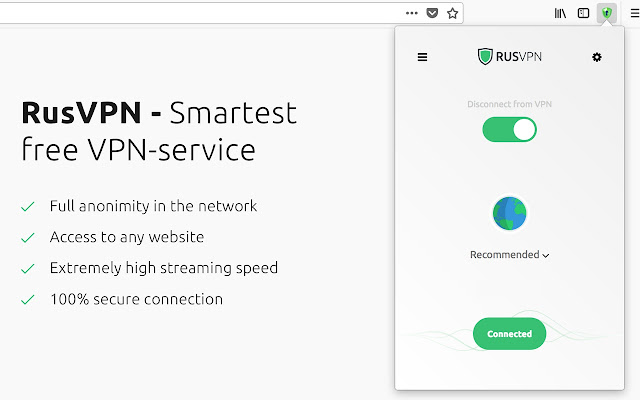The image size is (640, 400).
Task: Click 'Full anonimity in the network' text
Action: tap(153, 206)
